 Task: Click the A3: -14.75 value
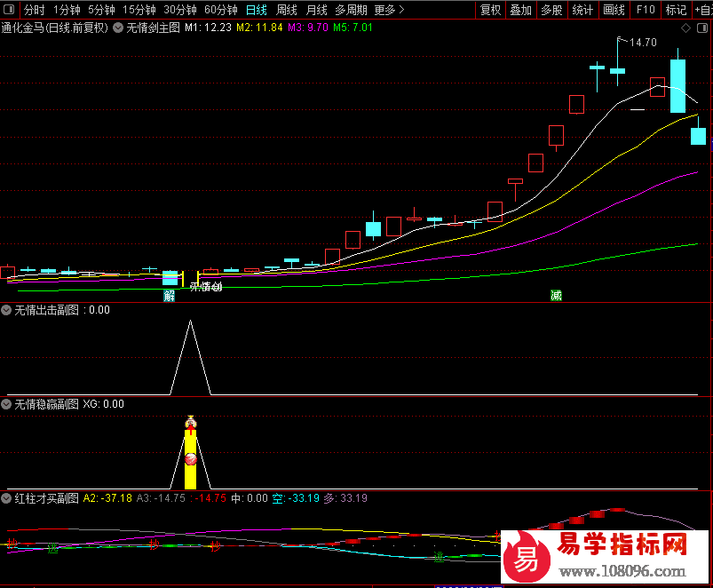161,498
